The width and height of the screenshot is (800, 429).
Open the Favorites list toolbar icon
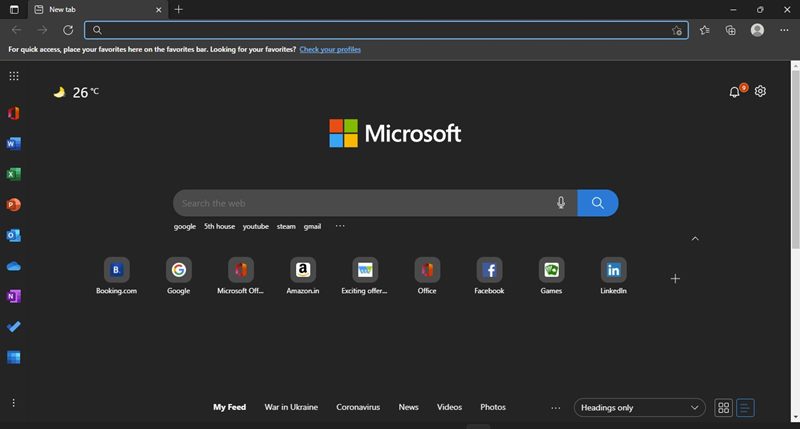[705, 30]
